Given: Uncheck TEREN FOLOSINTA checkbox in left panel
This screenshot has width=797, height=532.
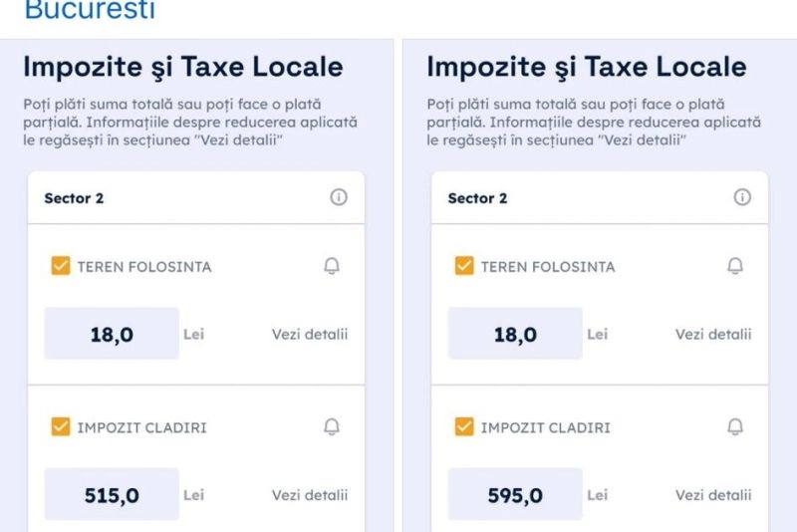Looking at the screenshot, I should [x=61, y=266].
